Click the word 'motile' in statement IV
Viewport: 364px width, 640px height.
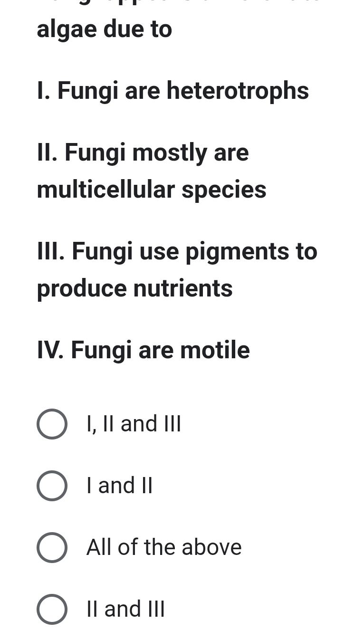[x=215, y=351]
